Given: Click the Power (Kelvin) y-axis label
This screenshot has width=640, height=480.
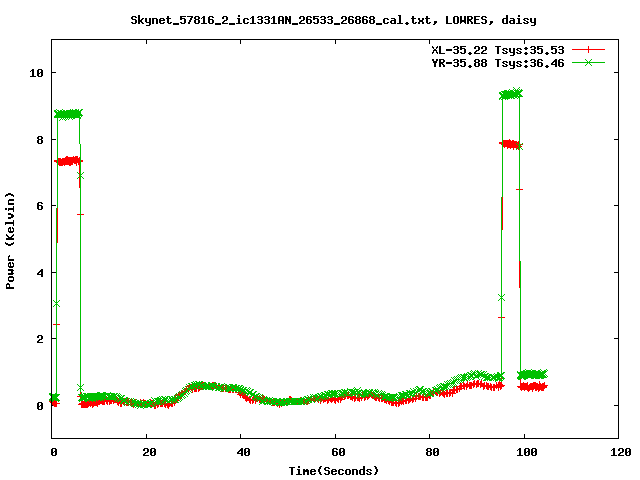Looking at the screenshot, I should [x=10, y=241].
